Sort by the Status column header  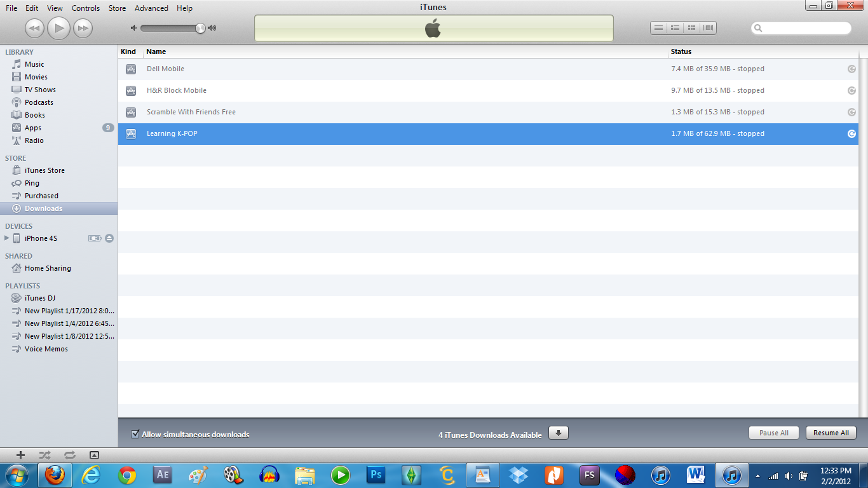pos(763,51)
